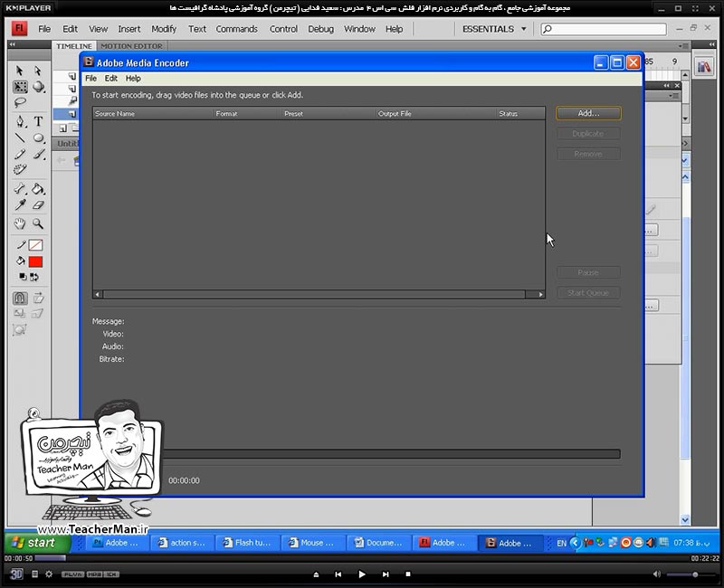Image resolution: width=724 pixels, height=588 pixels.
Task: Open the Flash Window menu
Action: 359,29
